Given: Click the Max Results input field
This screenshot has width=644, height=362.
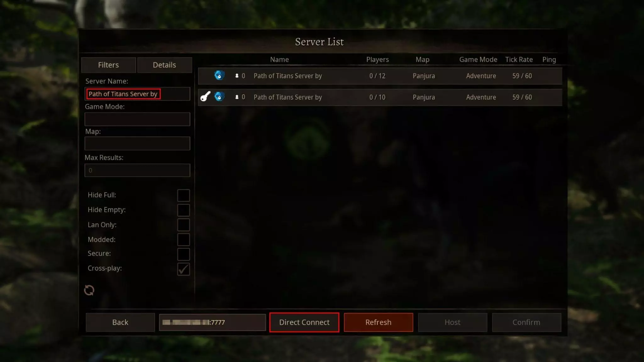Looking at the screenshot, I should pyautogui.click(x=137, y=170).
